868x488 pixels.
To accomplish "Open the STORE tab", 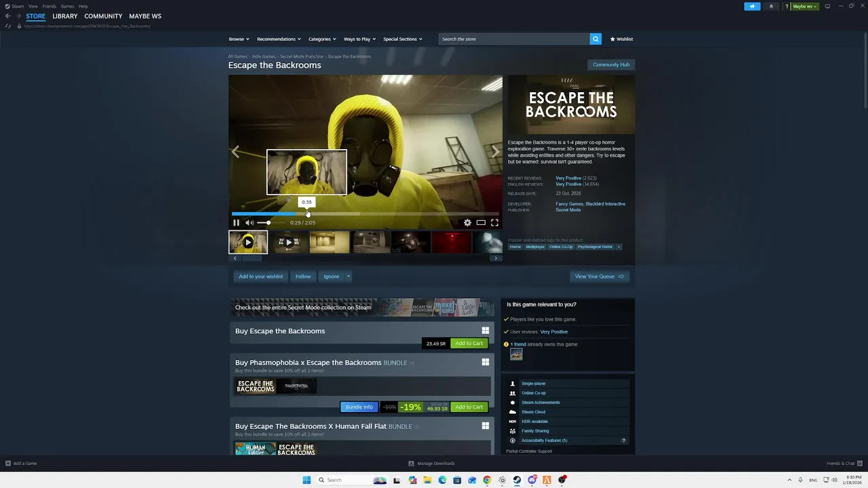I will 36,16.
